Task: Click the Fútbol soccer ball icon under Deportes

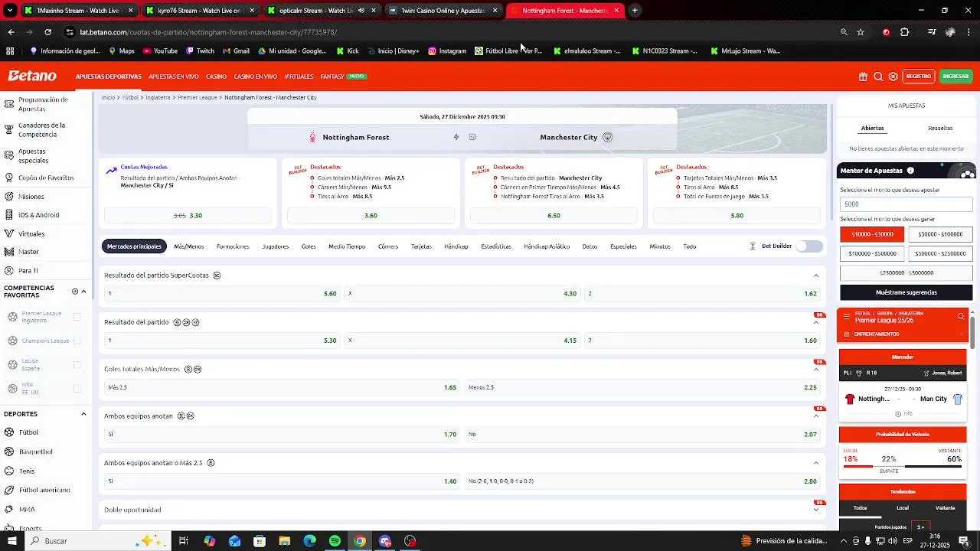Action: coord(9,432)
